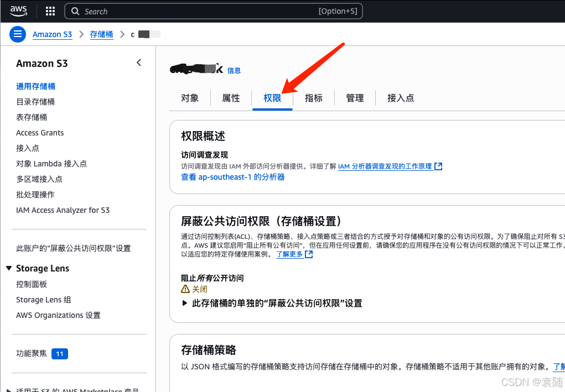Viewport: 565px width, 392px height.
Task: Click the 存储桶策略 heading text
Action: 209,350
